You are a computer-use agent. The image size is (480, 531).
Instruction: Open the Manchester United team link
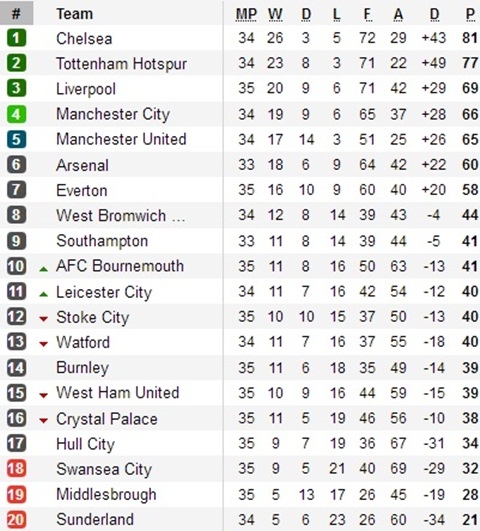tap(121, 139)
